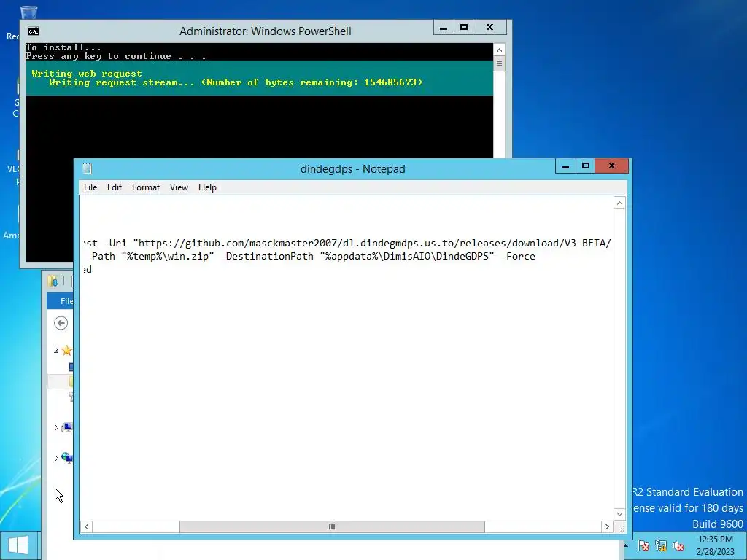Close the Administrator PowerShell window
Viewport: 747px width, 560px height.
[489, 27]
